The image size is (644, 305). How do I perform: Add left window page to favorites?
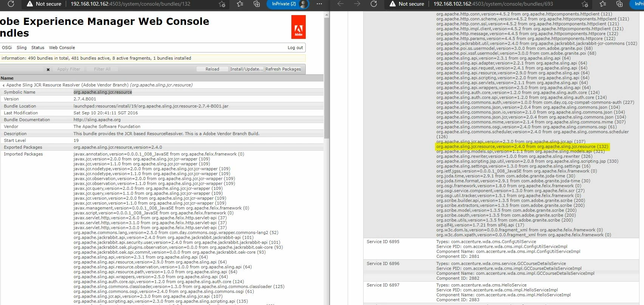coord(222,4)
